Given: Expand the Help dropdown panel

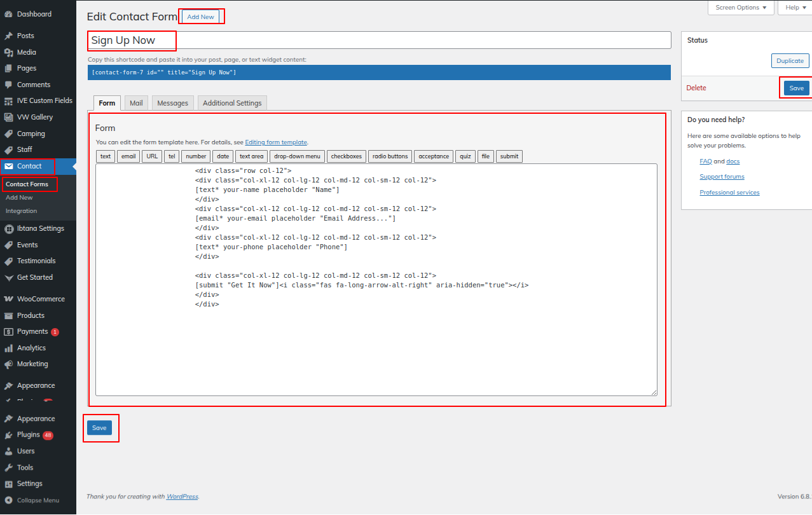Looking at the screenshot, I should coord(795,8).
